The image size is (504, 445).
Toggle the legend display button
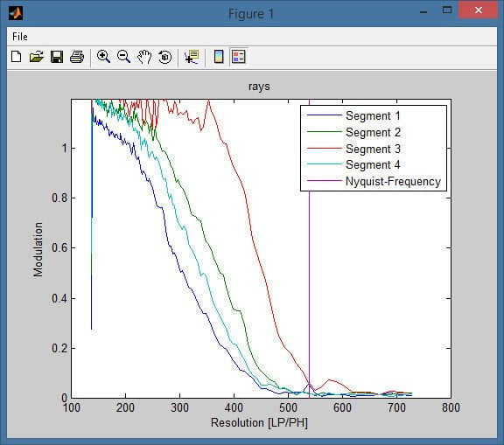click(x=239, y=57)
